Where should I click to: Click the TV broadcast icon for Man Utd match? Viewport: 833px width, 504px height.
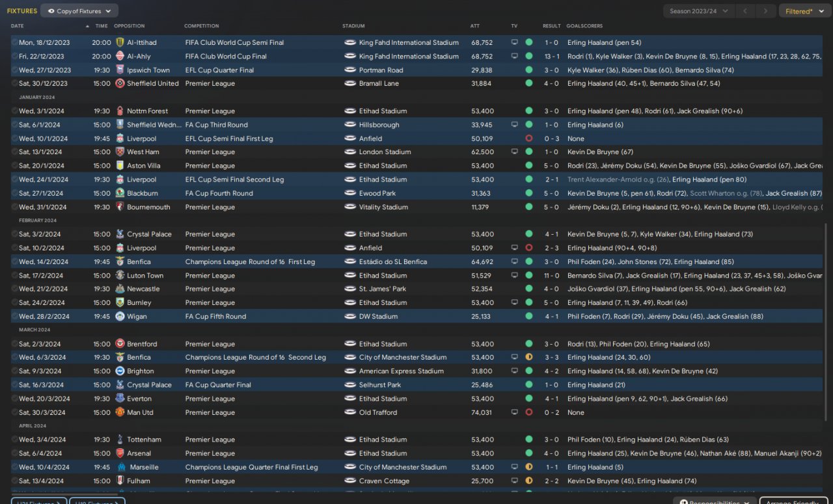[x=514, y=412]
